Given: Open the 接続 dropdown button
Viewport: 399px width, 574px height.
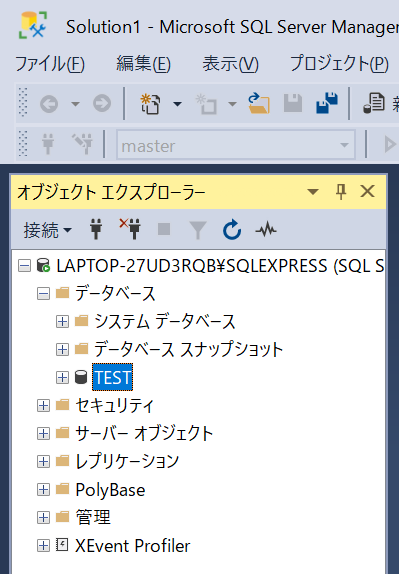Looking at the screenshot, I should (48, 230).
